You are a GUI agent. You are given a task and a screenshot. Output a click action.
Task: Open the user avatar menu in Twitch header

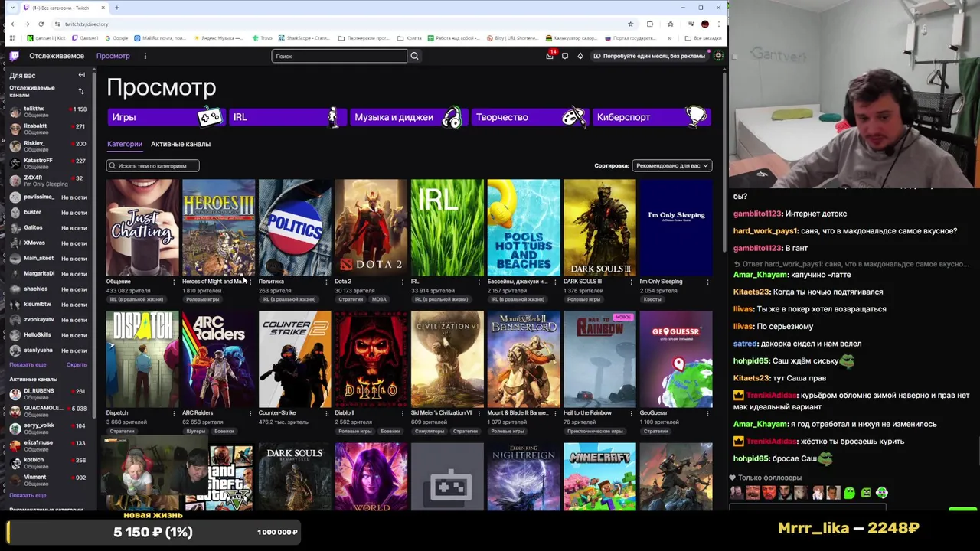(717, 56)
